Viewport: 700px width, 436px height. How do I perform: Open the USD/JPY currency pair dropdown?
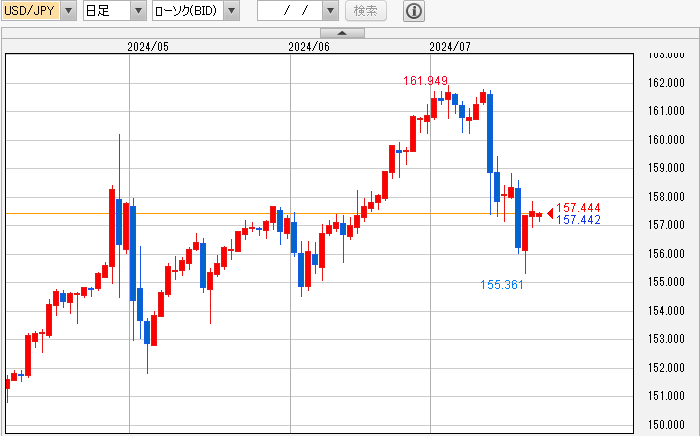coord(68,11)
